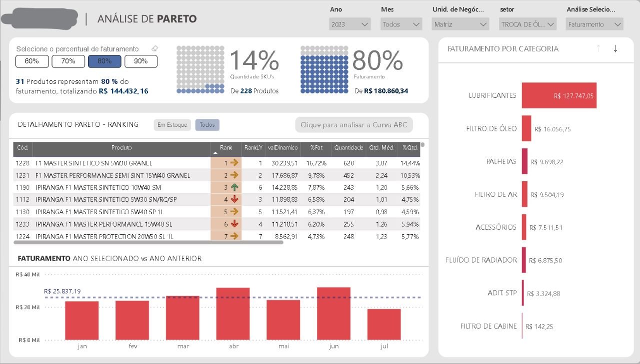Click the sort descending down arrow icon
The width and height of the screenshot is (640, 364).
(x=615, y=48)
